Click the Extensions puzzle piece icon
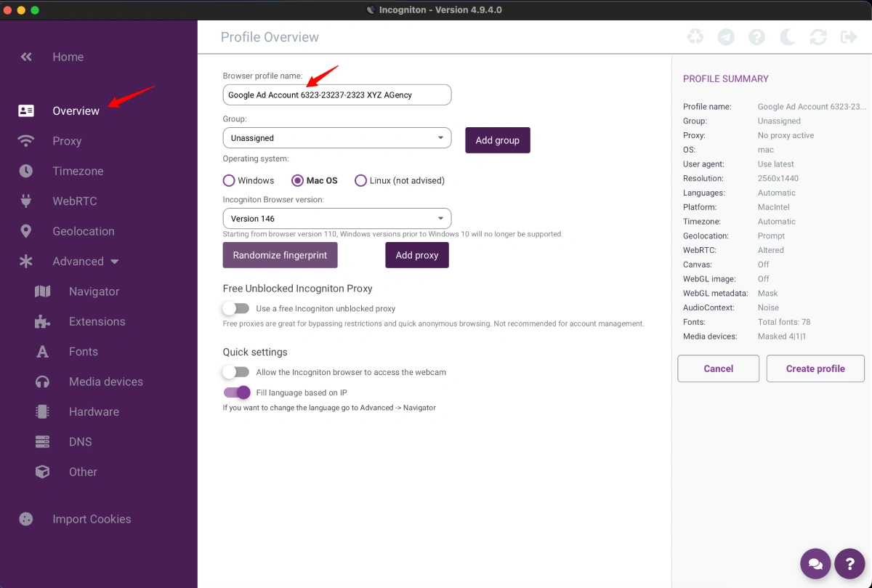This screenshot has width=872, height=588. (x=43, y=321)
